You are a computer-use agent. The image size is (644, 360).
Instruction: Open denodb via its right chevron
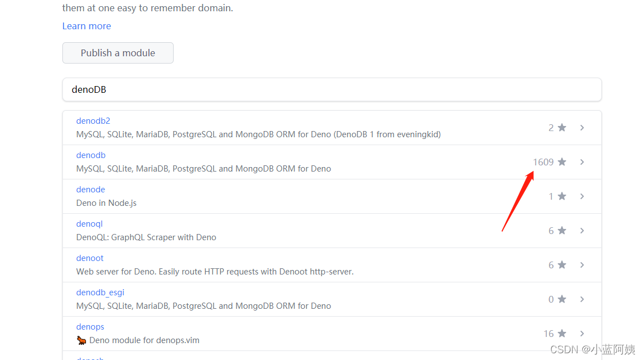coord(582,162)
